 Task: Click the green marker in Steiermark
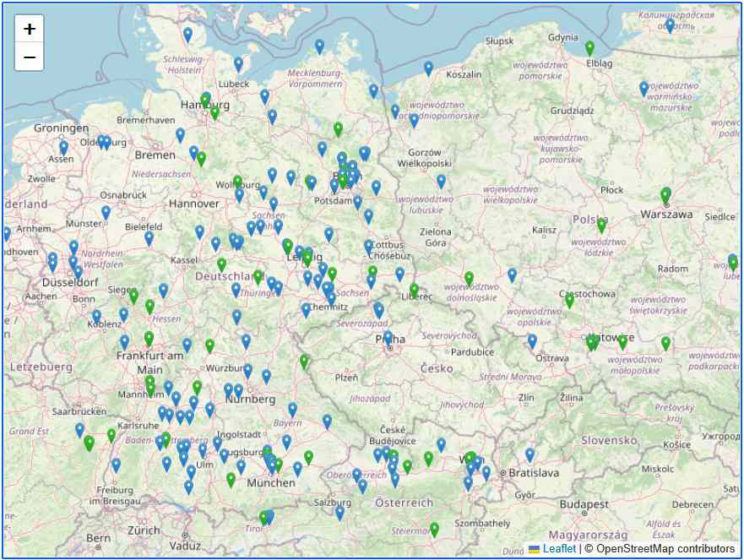434,530
